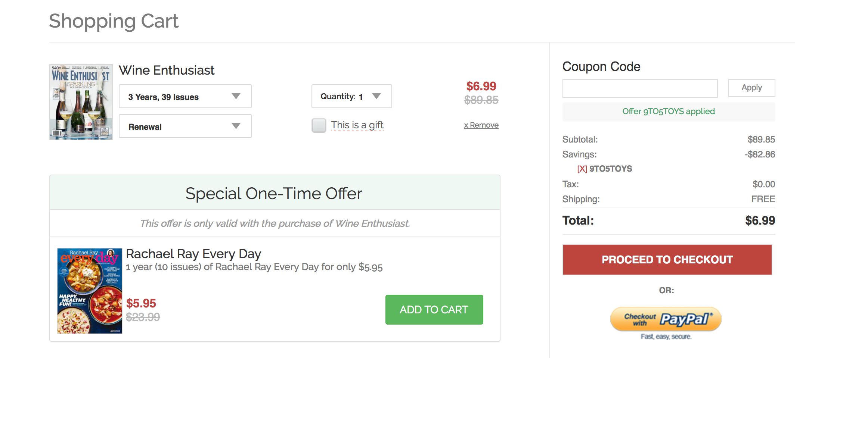Remove the 9TO5TOYS coupon via [X]

[582, 169]
